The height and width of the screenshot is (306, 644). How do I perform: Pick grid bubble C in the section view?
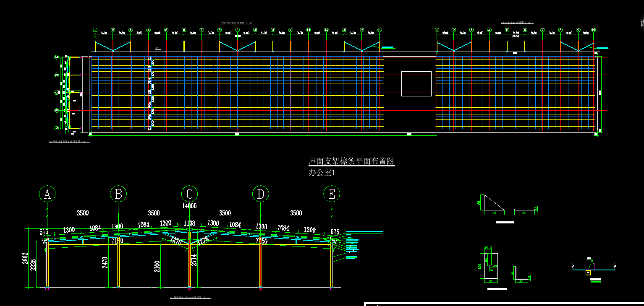[x=189, y=194]
